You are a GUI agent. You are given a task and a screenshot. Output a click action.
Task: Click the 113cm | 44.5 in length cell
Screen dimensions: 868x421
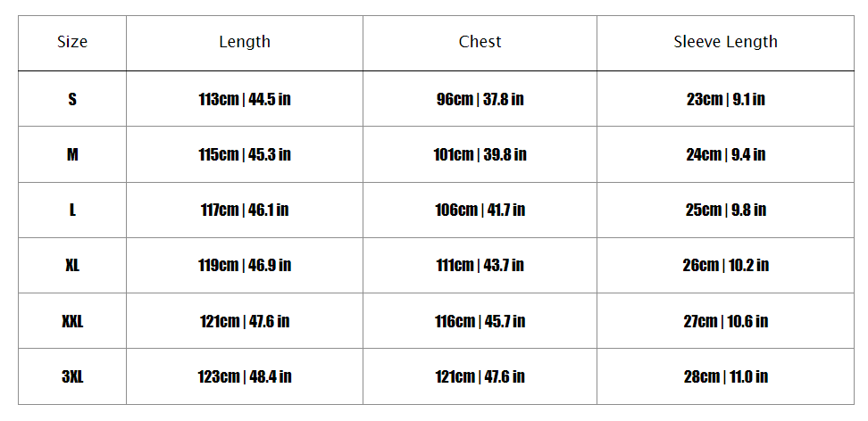245,99
